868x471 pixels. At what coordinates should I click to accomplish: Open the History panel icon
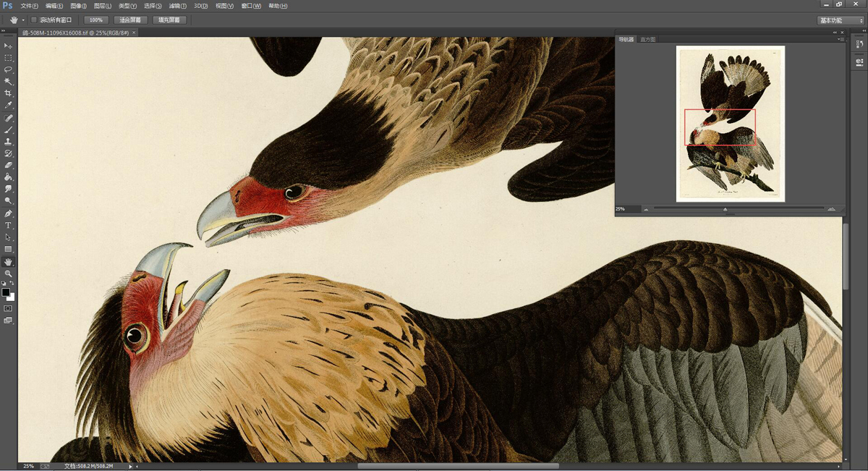pos(859,45)
